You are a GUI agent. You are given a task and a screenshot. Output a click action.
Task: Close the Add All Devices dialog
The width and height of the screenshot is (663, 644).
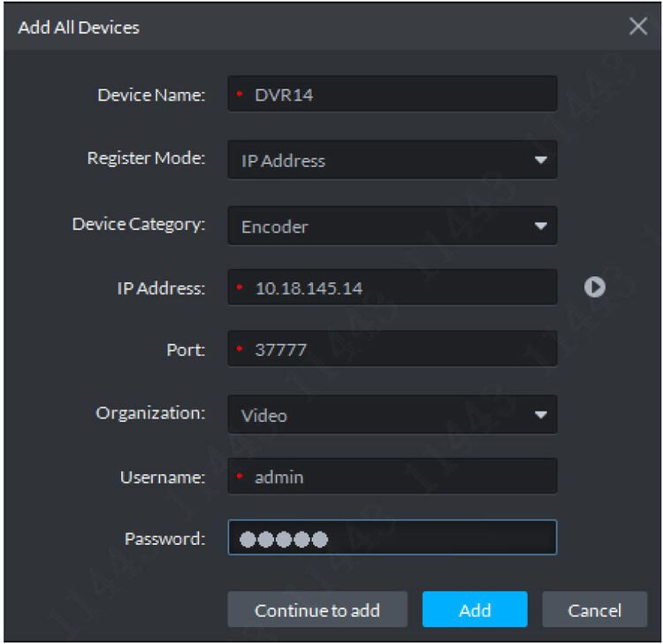(x=638, y=27)
